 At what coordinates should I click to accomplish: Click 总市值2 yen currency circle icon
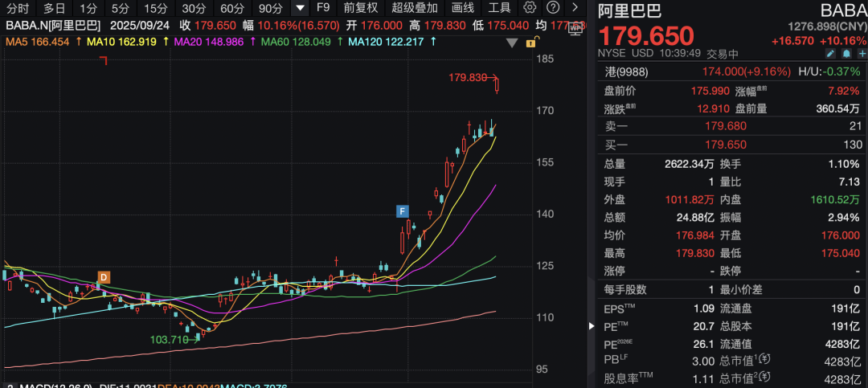coord(766,378)
